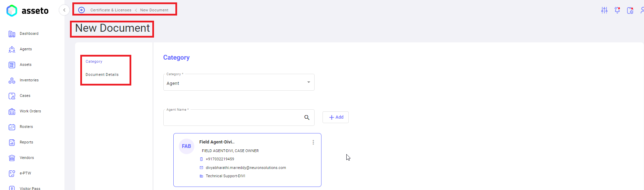Navigate to Reports menu item

click(27, 142)
